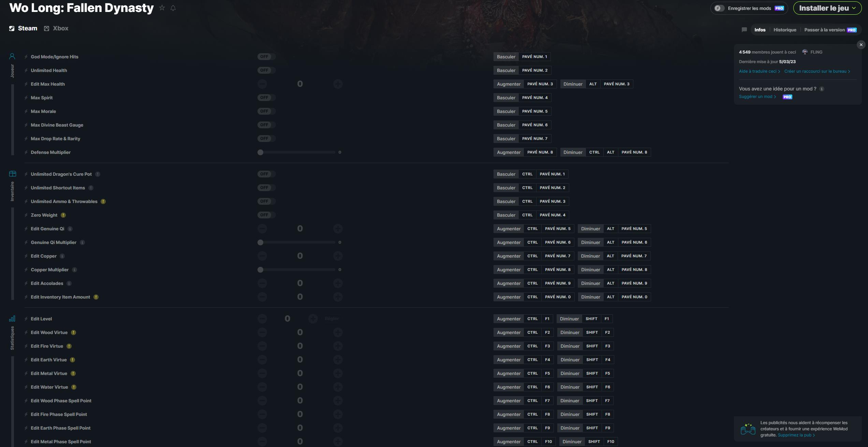868x447 pixels.
Task: Click Basculer button for Unlimited Health
Action: [x=506, y=70]
